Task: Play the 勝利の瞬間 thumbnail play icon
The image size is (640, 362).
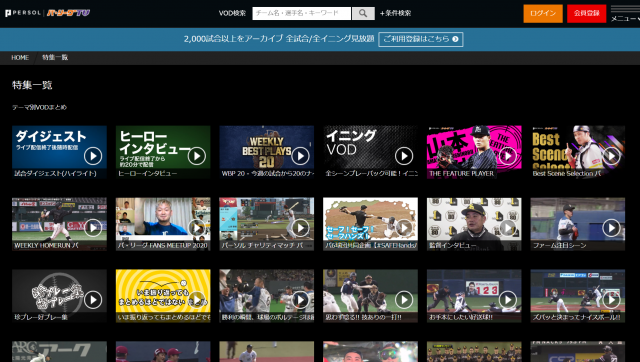Action: [300, 300]
